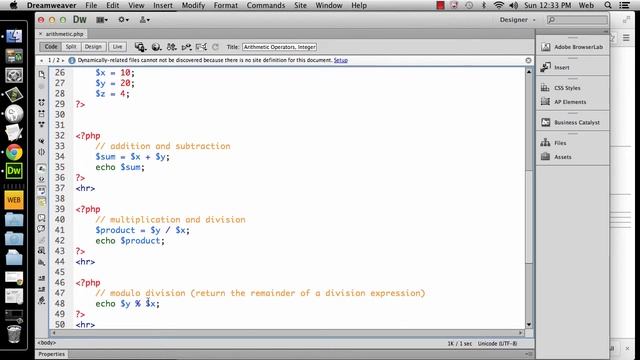This screenshot has width=640, height=360.
Task: Click the vertical scrollbar up arrow
Action: click(529, 72)
